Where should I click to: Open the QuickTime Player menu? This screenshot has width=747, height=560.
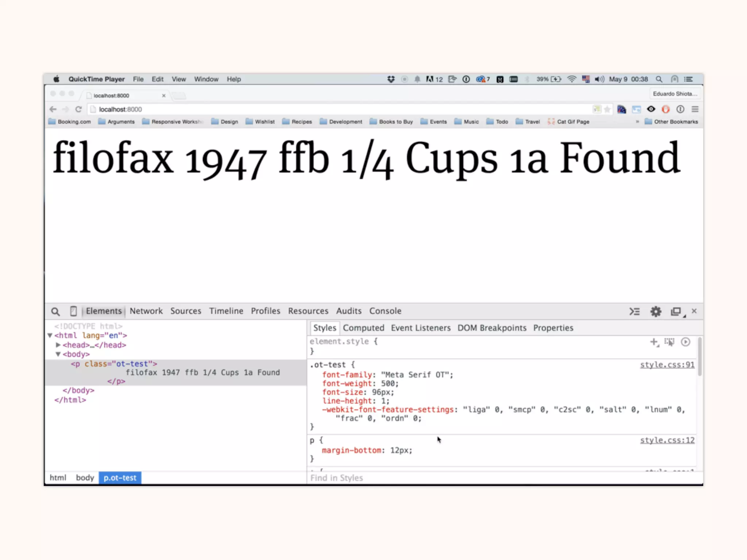[97, 79]
